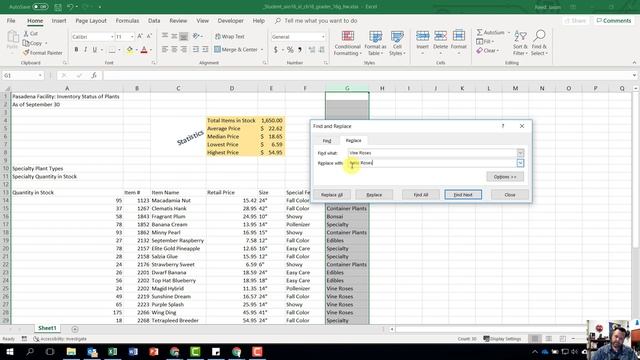Open Windows Start menu
The width and height of the screenshot is (640, 360).
[x=9, y=352]
